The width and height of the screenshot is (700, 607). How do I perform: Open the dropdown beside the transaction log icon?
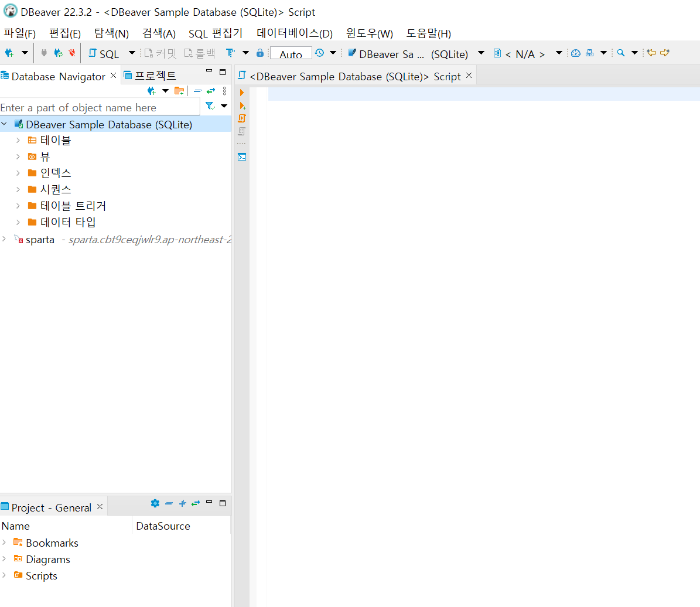(x=333, y=53)
